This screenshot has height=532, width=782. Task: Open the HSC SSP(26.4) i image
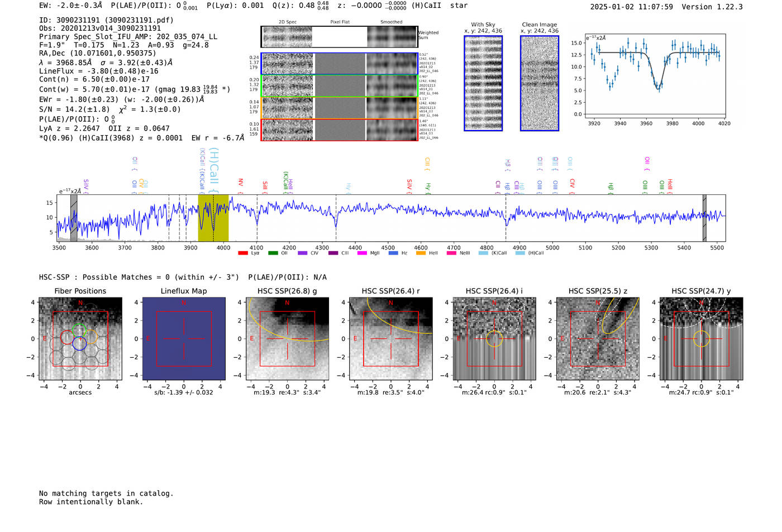point(494,339)
